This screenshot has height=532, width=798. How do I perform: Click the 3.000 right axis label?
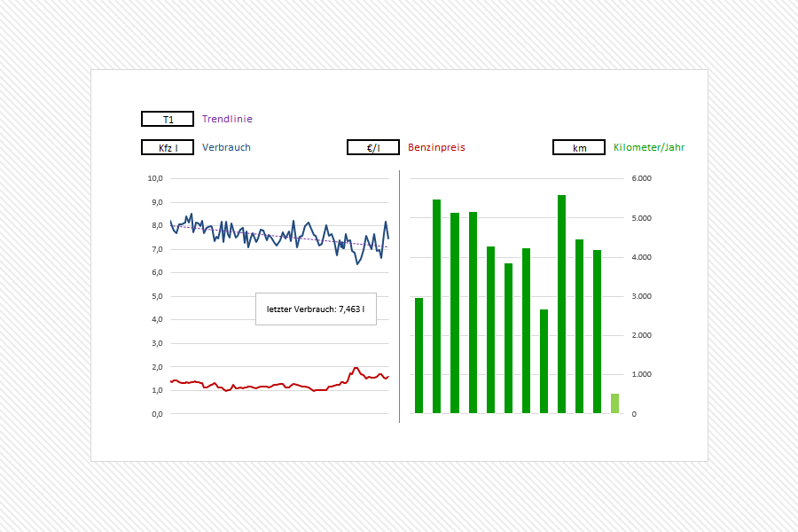pos(641,296)
